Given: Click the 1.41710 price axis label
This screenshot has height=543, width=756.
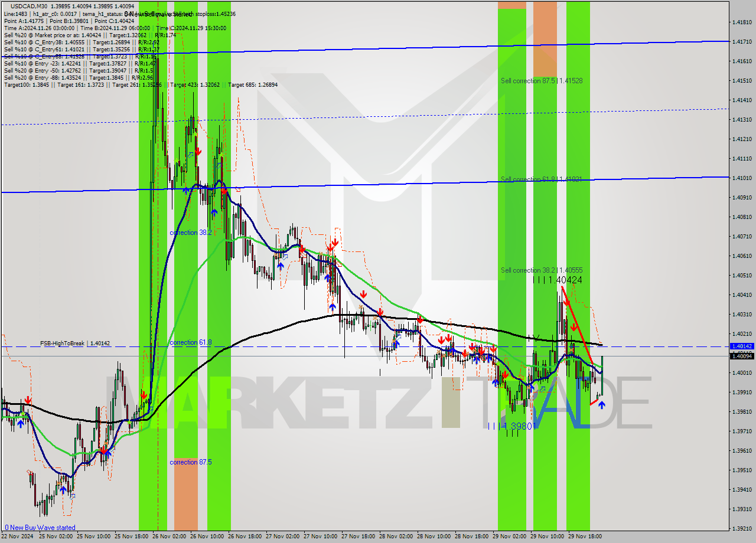Looking at the screenshot, I should click(741, 42).
